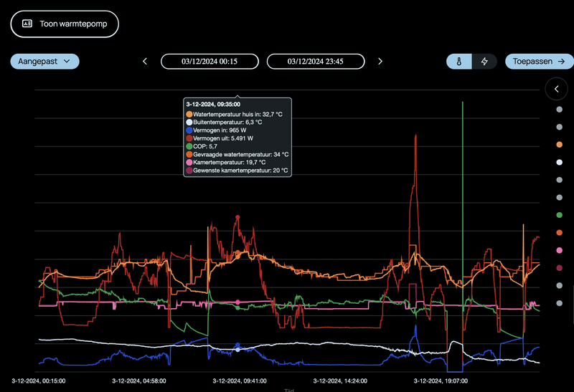The image size is (574, 392).
Task: Click axis label '3-12-2024, 09:41:00'
Action: (x=240, y=381)
